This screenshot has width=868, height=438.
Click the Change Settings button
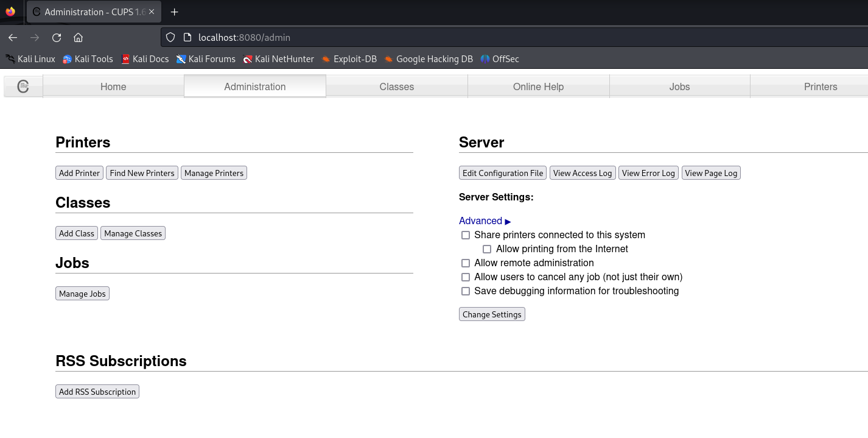click(492, 314)
